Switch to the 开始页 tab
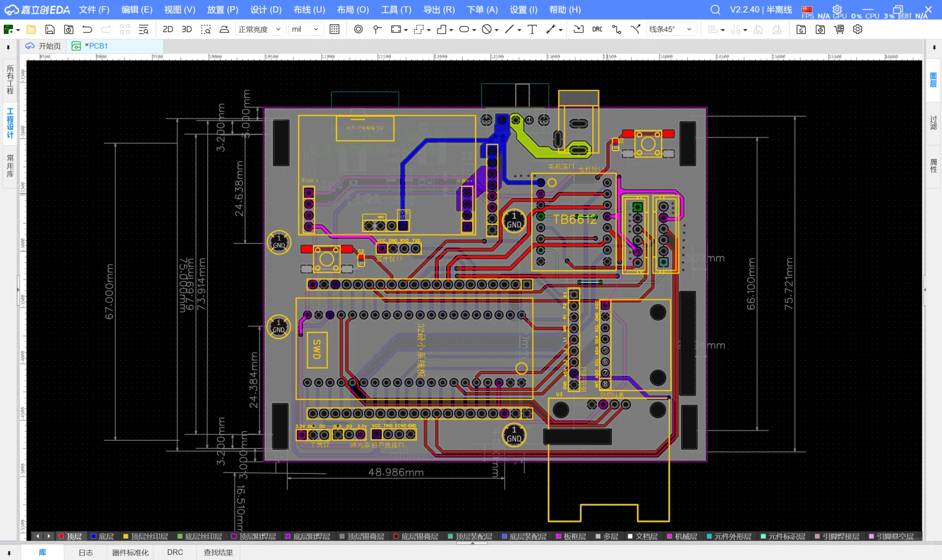Screen dimensions: 942x560 (x=44, y=46)
